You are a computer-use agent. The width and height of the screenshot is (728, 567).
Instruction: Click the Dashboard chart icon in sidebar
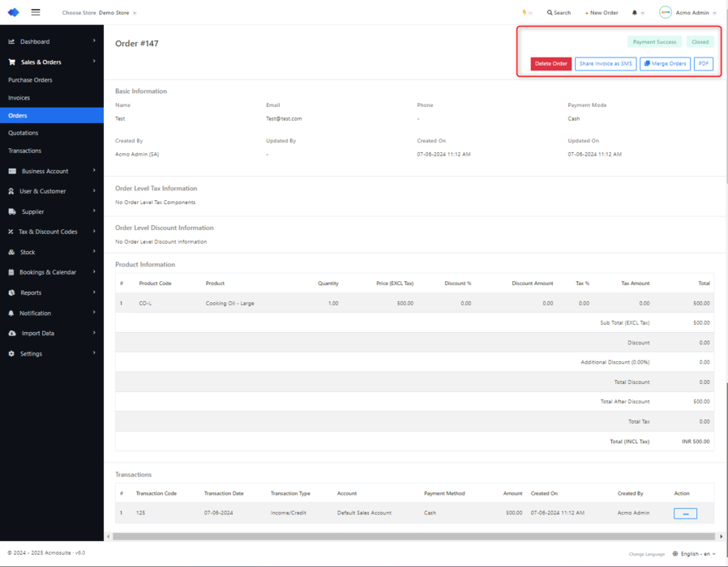tap(11, 41)
